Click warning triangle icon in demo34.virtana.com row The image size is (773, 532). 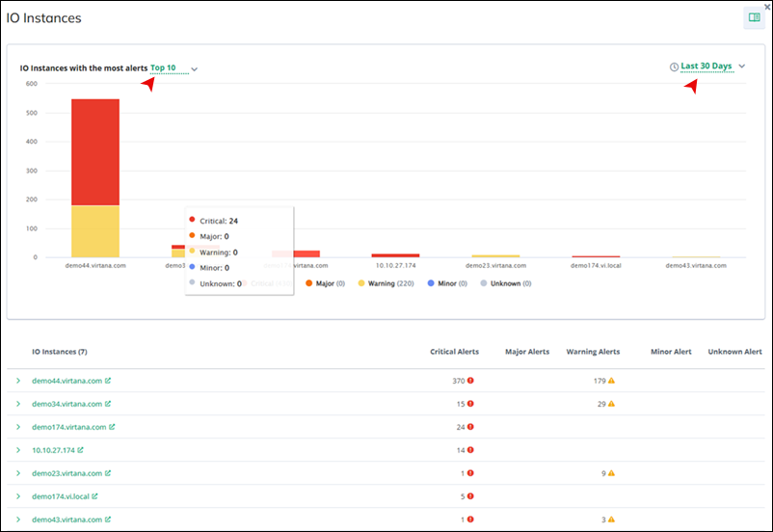[611, 404]
